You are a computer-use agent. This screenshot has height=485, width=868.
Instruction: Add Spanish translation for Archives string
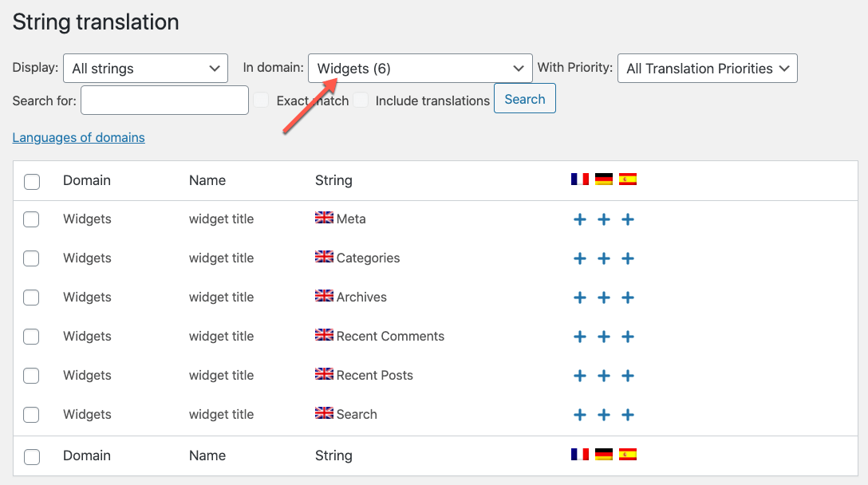[628, 298]
